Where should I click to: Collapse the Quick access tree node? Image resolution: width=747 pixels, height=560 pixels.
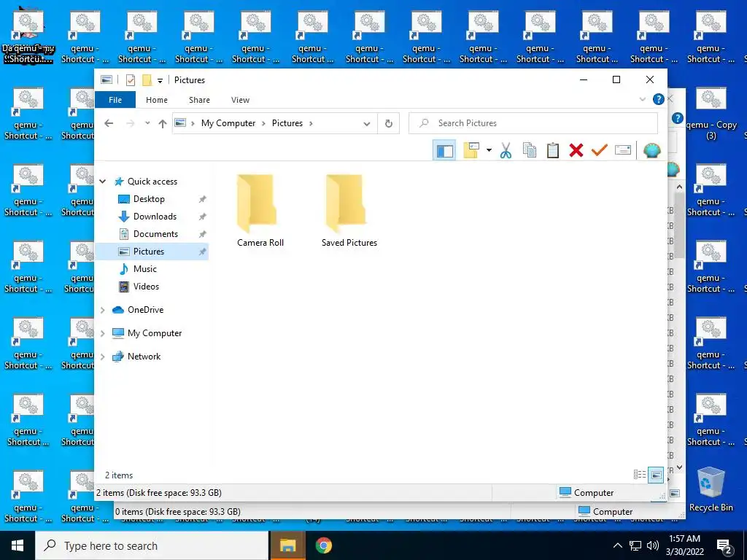pyautogui.click(x=102, y=182)
